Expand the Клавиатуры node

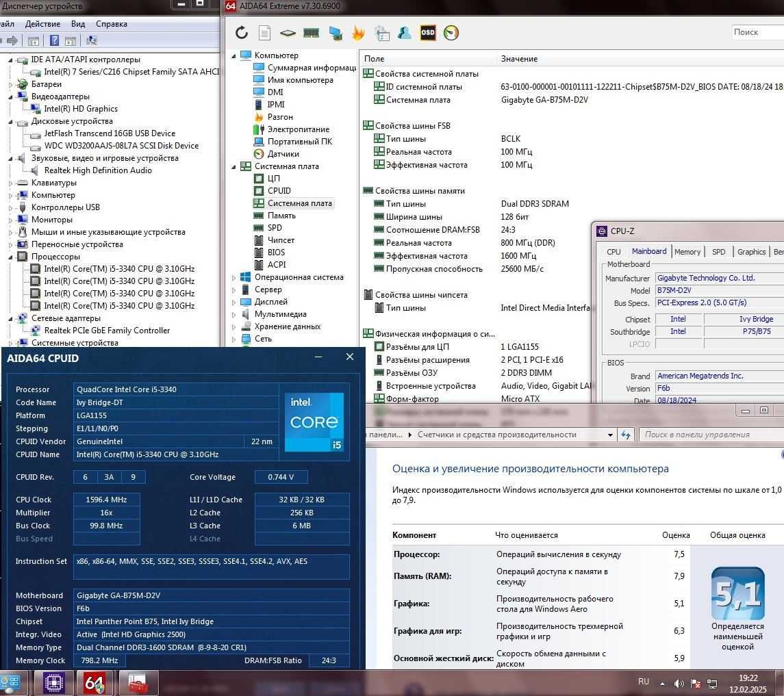point(10,183)
